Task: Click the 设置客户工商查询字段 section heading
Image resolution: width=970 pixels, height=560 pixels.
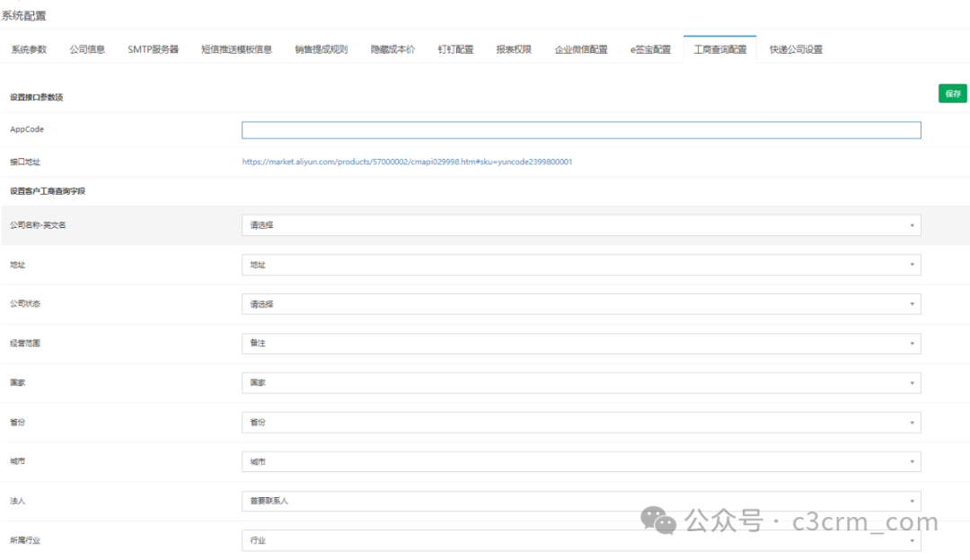Action: (48, 191)
